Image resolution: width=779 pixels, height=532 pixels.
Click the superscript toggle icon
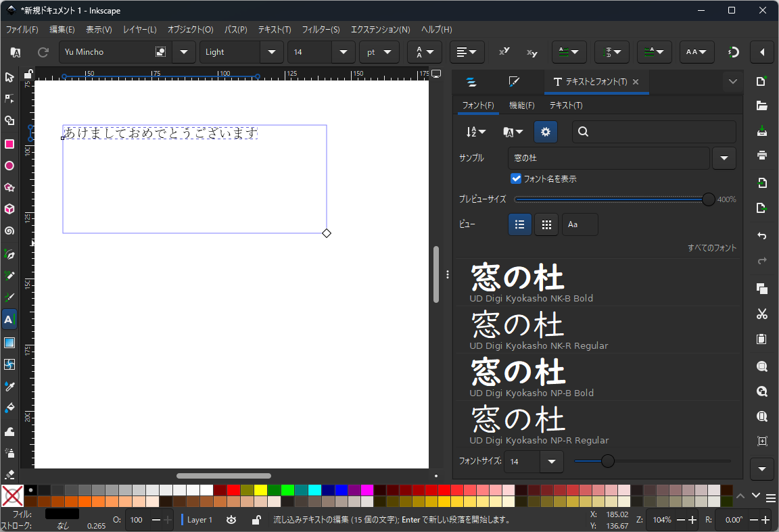pyautogui.click(x=504, y=51)
